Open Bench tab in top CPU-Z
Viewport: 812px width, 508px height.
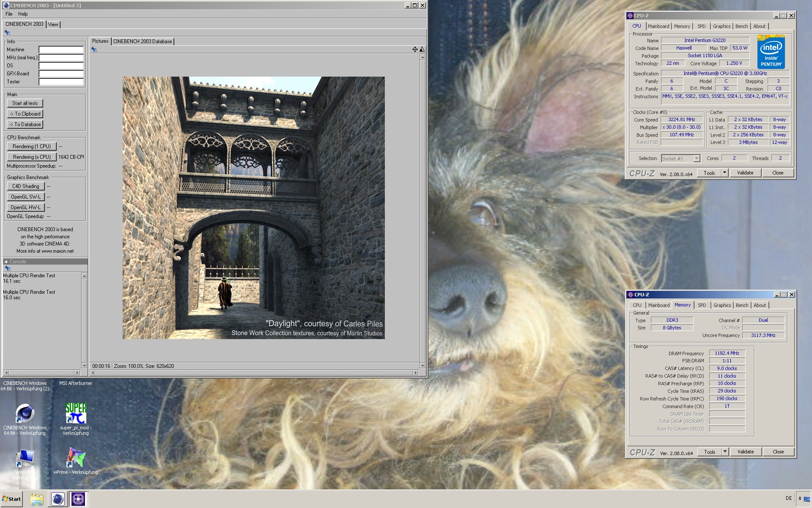pyautogui.click(x=741, y=26)
